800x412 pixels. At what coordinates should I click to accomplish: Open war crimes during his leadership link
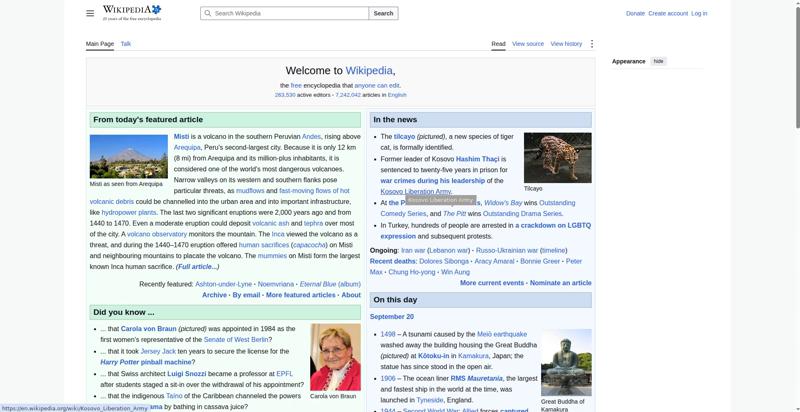pos(433,181)
